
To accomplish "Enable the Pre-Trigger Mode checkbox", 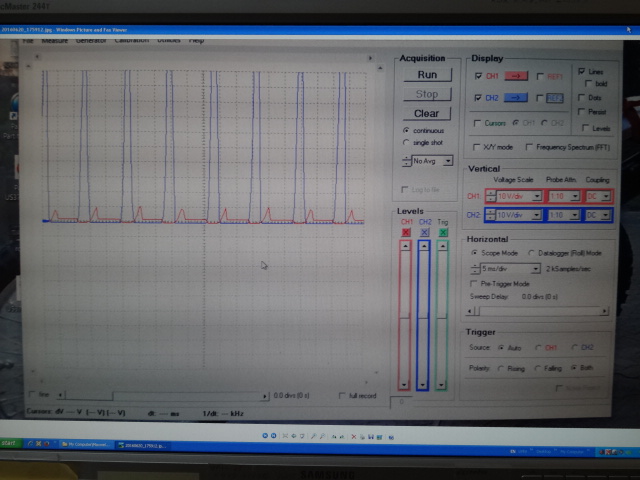I will [x=473, y=283].
